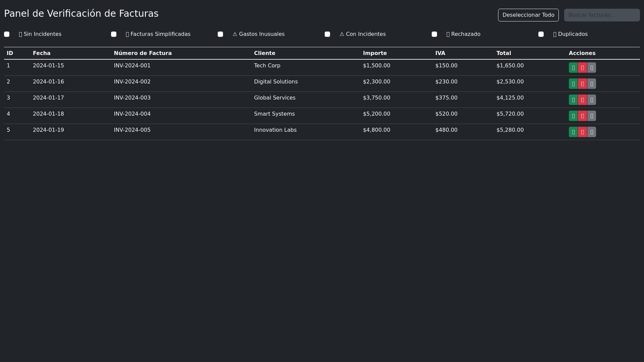Click gray action button for INV-2024-002
The width and height of the screenshot is (644, 362).
[592, 84]
